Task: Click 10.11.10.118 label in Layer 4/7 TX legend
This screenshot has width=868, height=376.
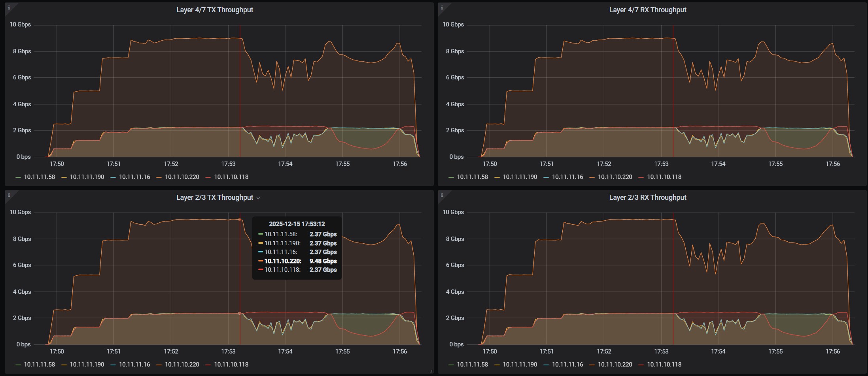Action: tap(231, 177)
